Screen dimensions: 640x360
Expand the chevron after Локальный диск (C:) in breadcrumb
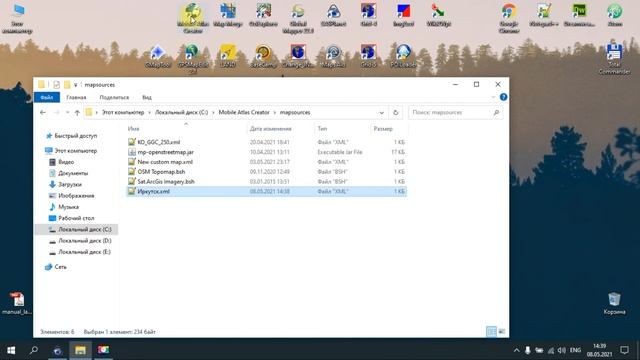[x=213, y=112]
